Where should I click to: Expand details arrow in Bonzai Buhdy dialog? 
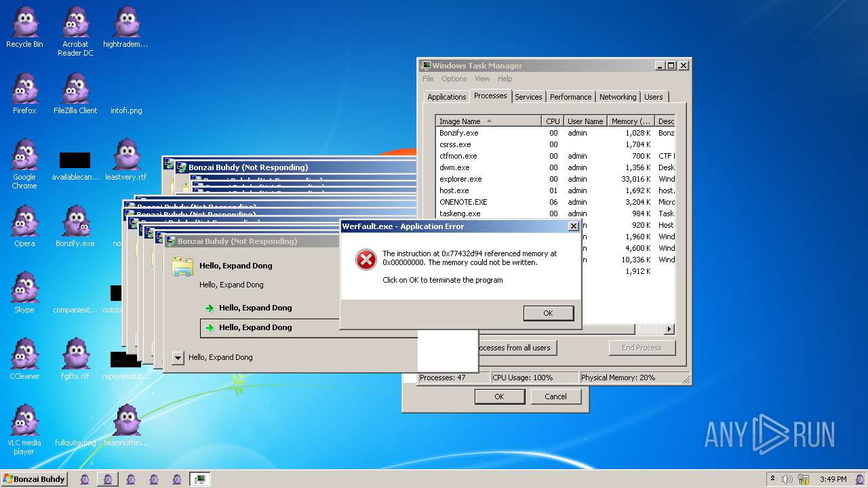click(x=178, y=358)
